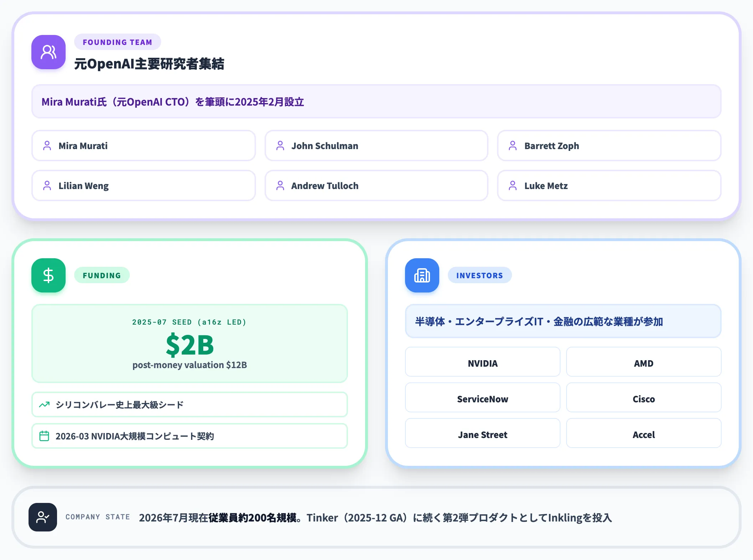Select the Barrett Zoph name text
The image size is (753, 560).
(552, 146)
